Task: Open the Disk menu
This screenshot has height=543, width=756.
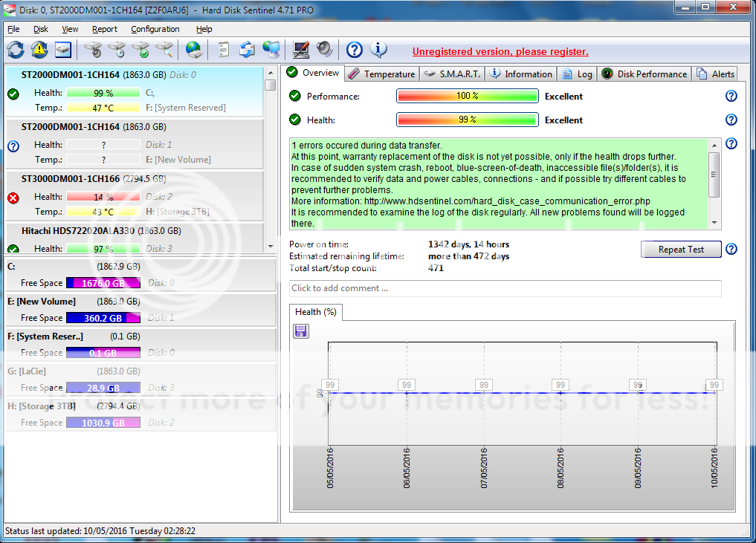Action: pyautogui.click(x=40, y=29)
